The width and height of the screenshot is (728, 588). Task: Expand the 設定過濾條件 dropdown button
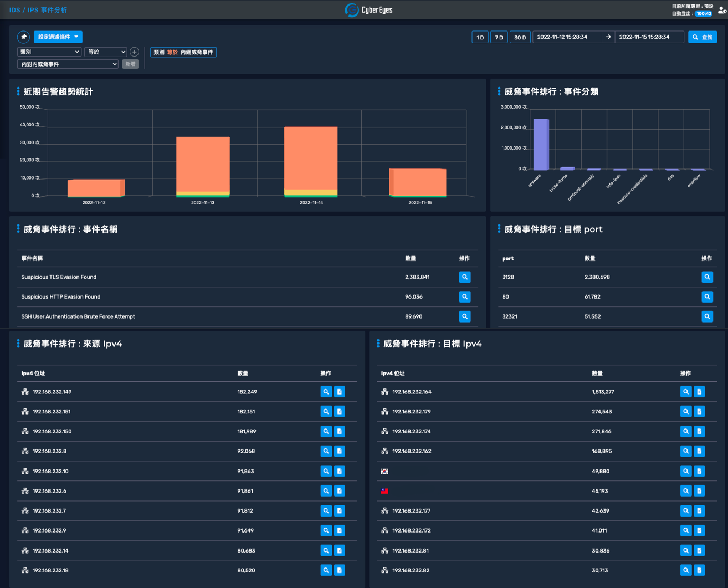click(x=58, y=37)
